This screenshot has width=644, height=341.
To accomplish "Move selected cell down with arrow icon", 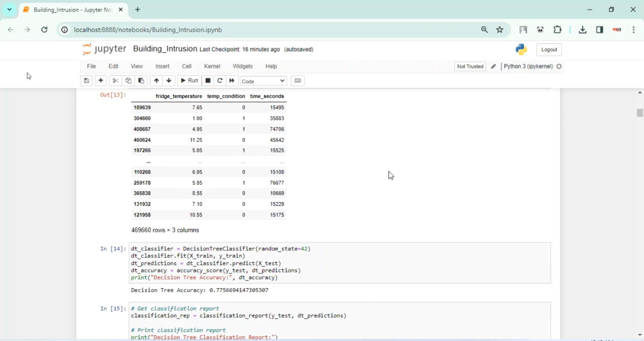I will [x=169, y=81].
